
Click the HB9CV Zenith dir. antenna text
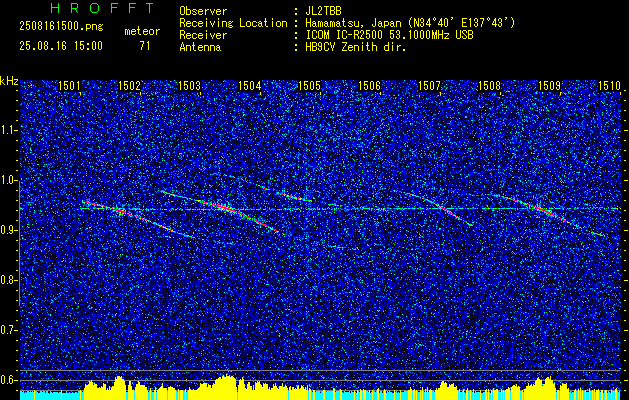point(356,47)
